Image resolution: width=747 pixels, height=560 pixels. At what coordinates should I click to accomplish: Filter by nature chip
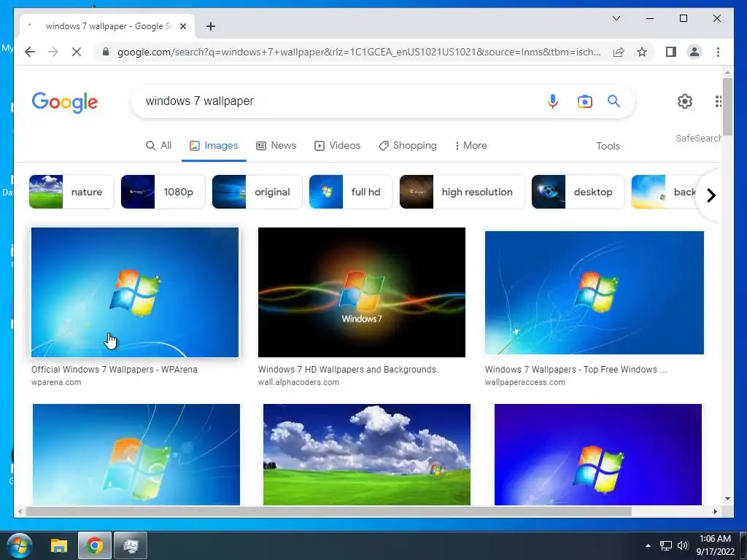[x=71, y=192]
